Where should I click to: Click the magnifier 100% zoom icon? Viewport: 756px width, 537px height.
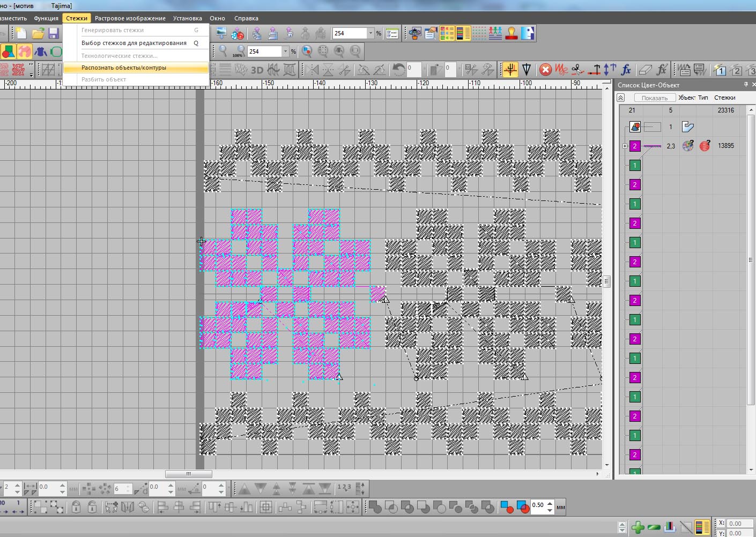pos(238,51)
